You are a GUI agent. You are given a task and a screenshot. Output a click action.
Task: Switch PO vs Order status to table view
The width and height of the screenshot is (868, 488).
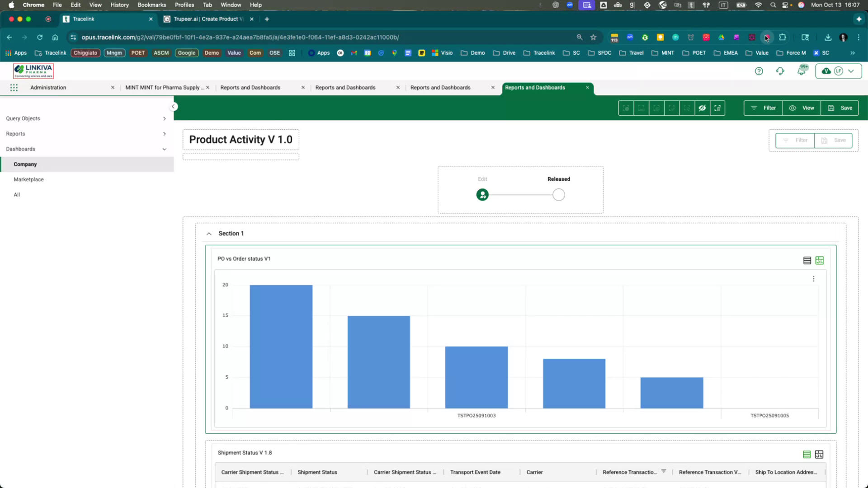(807, 261)
